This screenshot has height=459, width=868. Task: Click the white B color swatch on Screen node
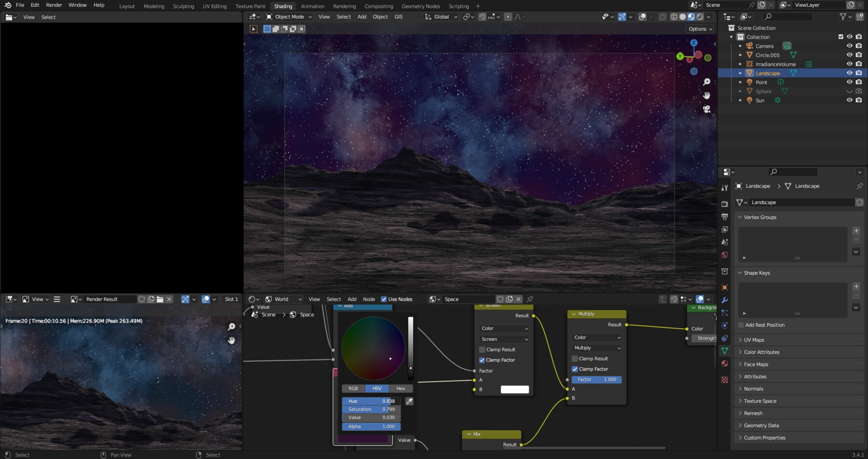515,389
